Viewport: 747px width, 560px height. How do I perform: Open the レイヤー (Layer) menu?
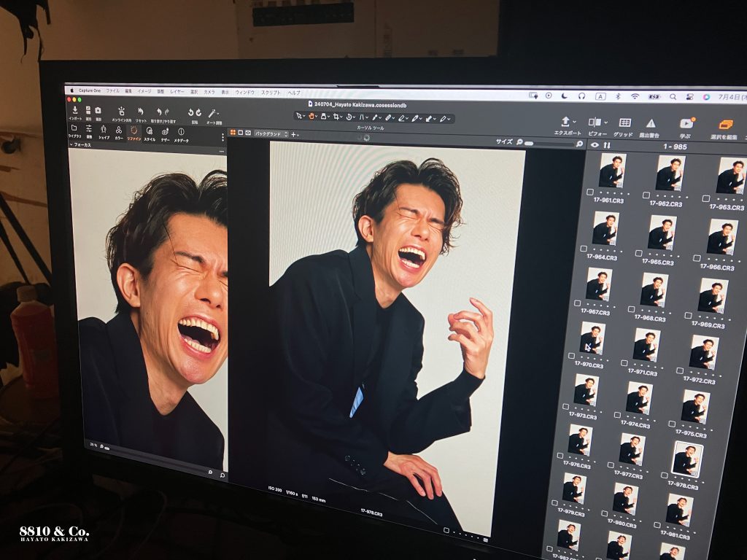coord(177,91)
